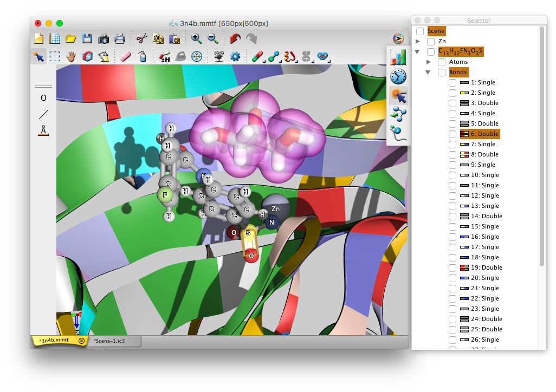Select the single bond line tool
556x392 pixels.
click(x=43, y=114)
